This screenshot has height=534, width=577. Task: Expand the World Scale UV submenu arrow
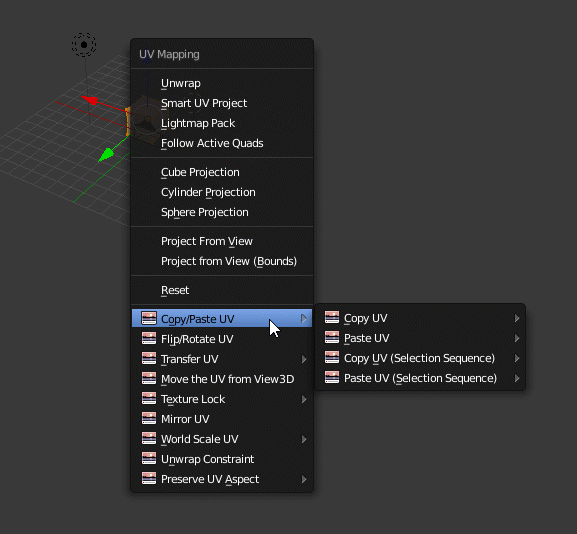(x=304, y=439)
